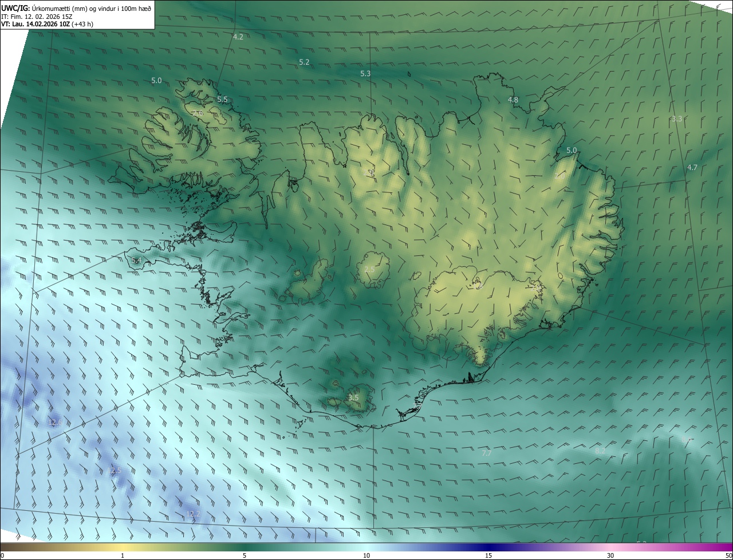The image size is (733, 560).
Task: Click the 5.2 value label on the map
Action: [x=304, y=62]
